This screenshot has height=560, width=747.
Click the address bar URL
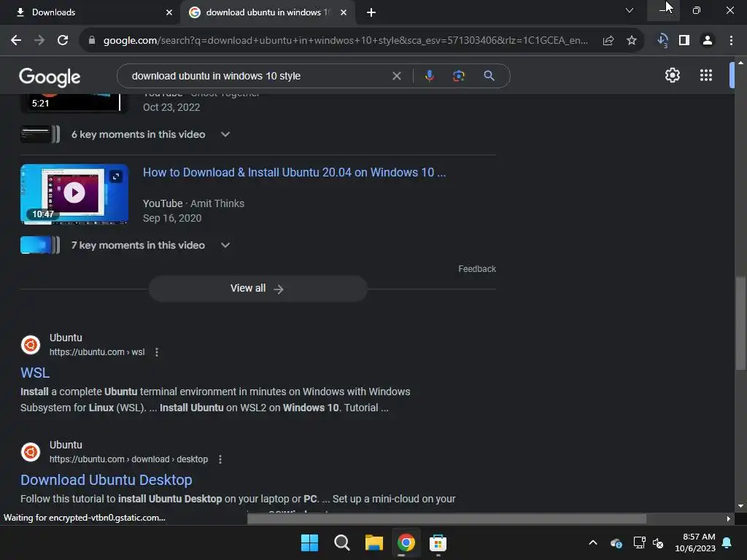[346, 41]
